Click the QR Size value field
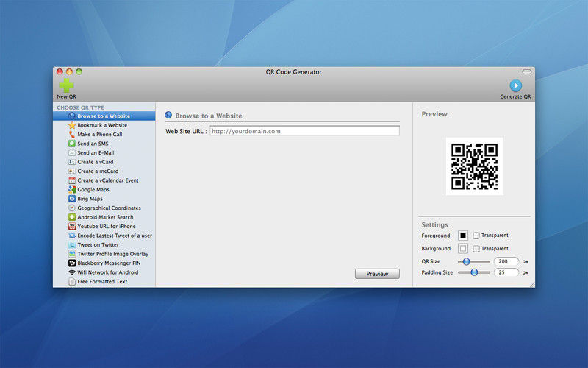This screenshot has height=368, width=588. tap(506, 261)
